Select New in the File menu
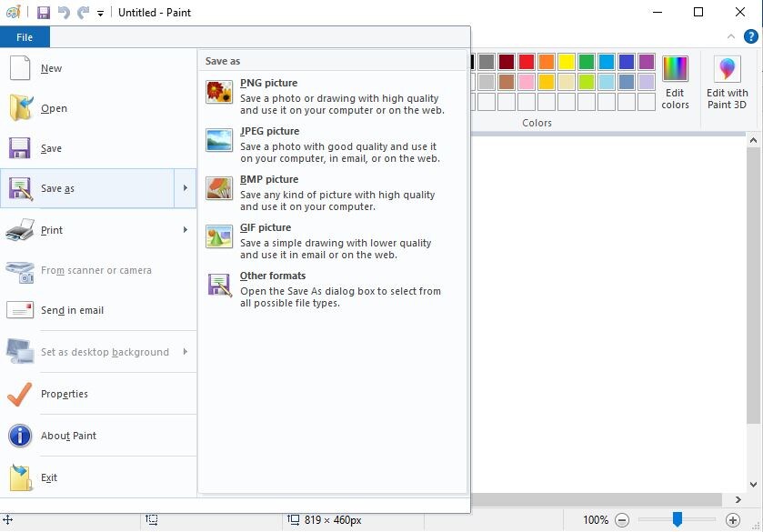The image size is (763, 532). (97, 68)
